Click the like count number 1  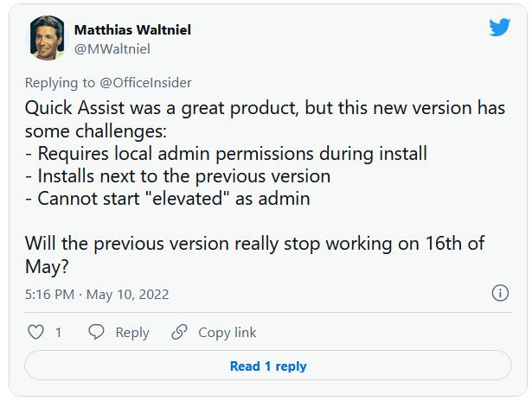[58, 332]
